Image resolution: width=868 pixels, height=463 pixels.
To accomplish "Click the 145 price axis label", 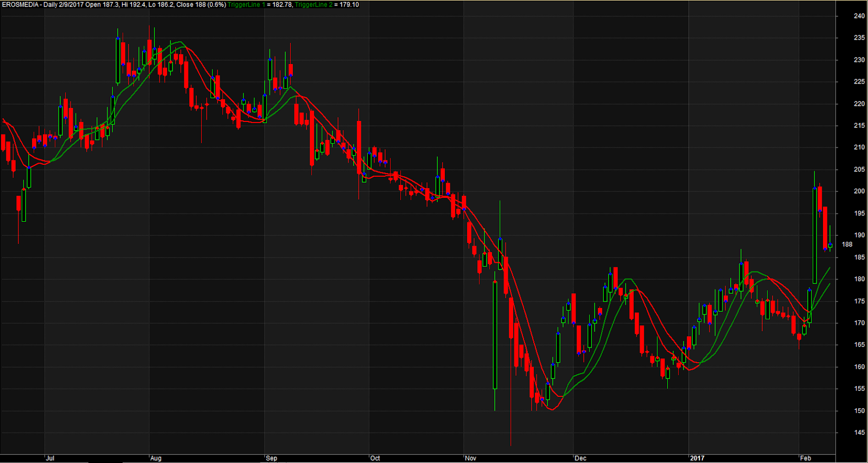I will [x=859, y=433].
